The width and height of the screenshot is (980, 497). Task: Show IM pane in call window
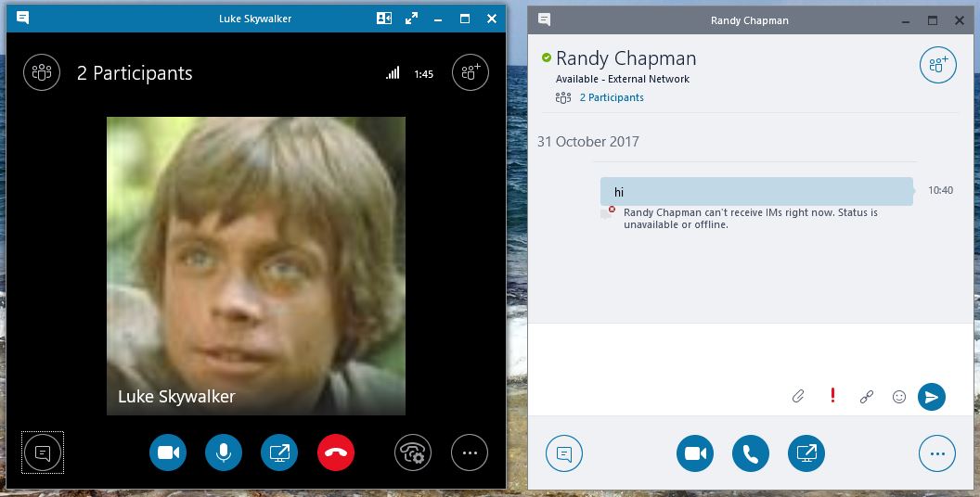point(42,452)
